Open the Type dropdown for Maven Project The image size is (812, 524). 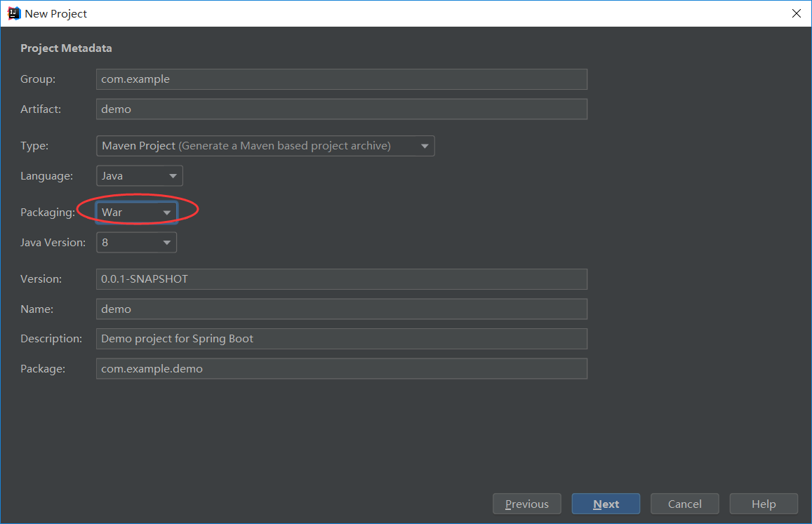265,146
